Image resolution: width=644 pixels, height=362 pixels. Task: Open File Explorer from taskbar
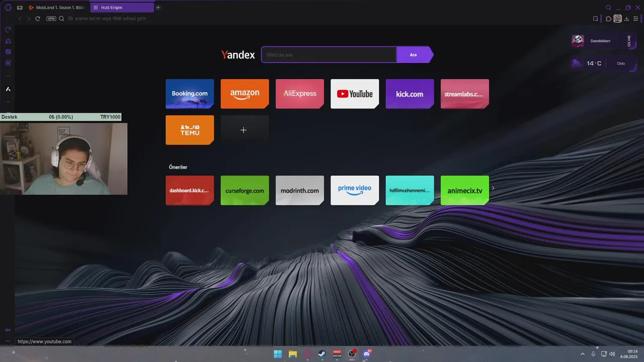pyautogui.click(x=292, y=354)
